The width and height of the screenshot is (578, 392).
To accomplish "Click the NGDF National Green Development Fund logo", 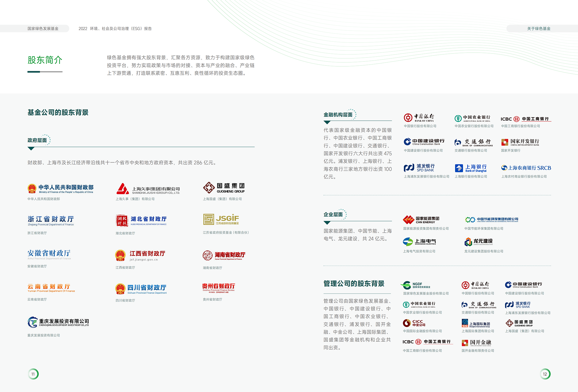I will click(x=415, y=285).
